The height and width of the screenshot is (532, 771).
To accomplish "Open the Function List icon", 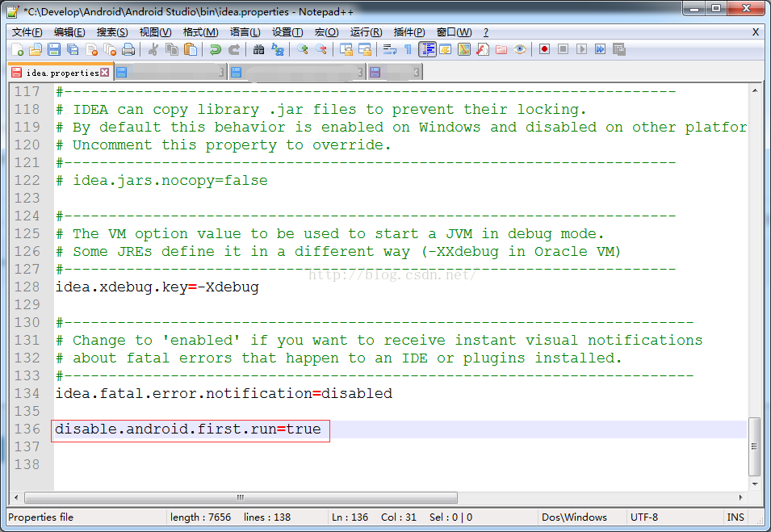I will click(x=483, y=50).
